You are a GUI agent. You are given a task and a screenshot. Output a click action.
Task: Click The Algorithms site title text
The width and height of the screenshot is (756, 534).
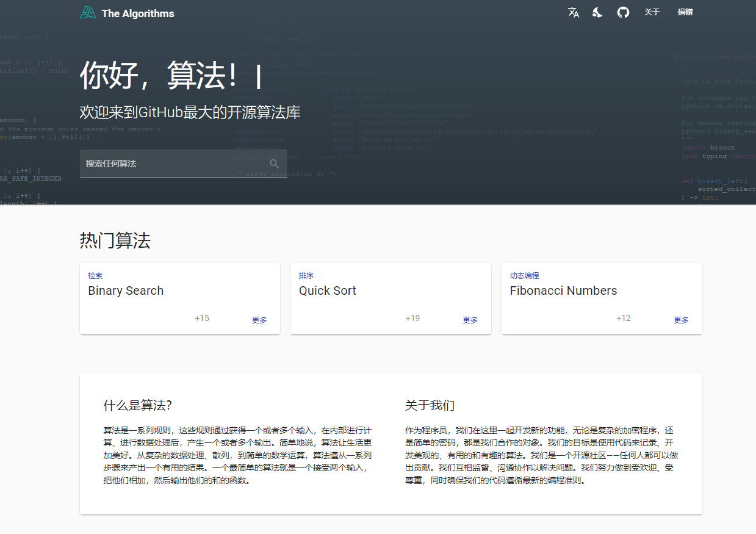point(138,13)
